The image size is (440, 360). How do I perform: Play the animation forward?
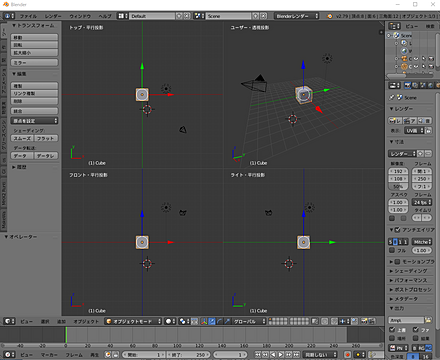(x=281, y=355)
